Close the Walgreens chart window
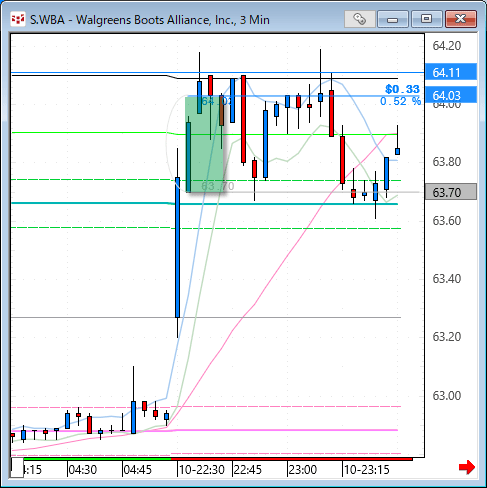 461,19
